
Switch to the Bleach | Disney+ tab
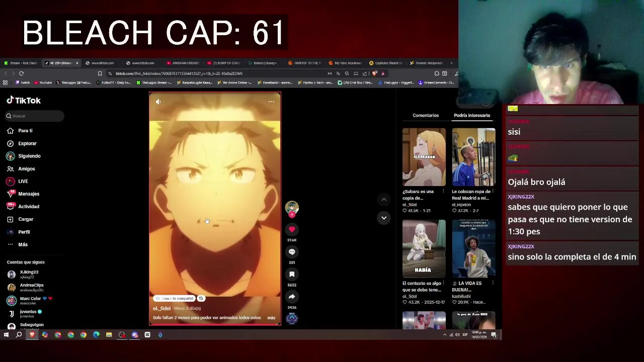265,63
